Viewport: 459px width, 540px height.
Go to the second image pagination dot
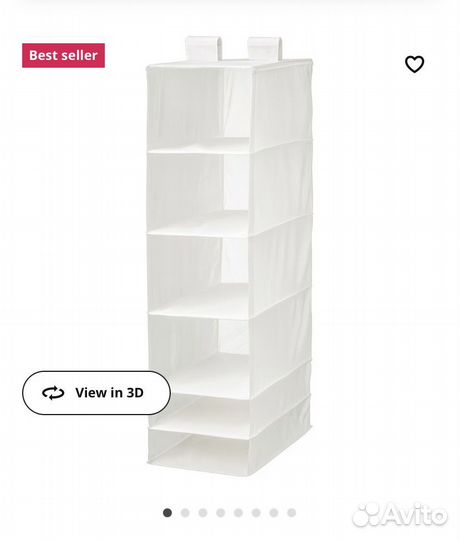pyautogui.click(x=185, y=513)
